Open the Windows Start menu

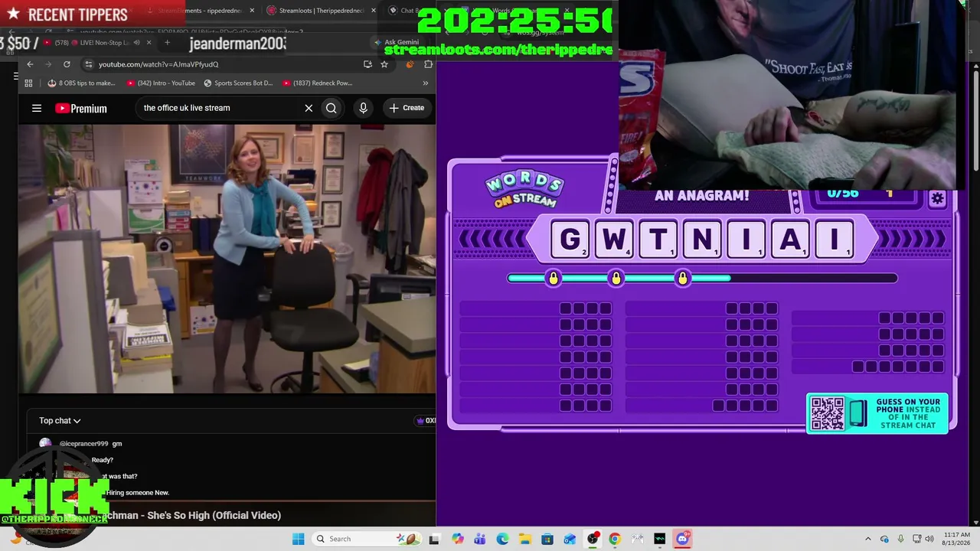[x=299, y=539]
